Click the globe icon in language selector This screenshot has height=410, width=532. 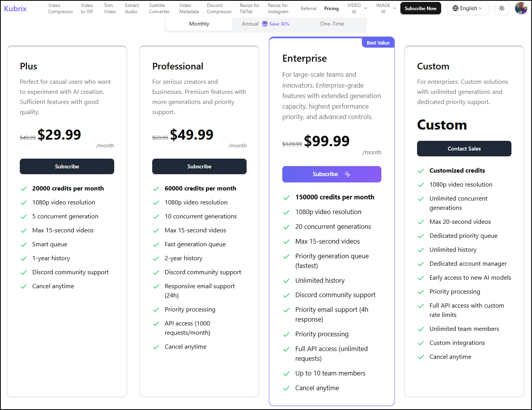pos(456,8)
